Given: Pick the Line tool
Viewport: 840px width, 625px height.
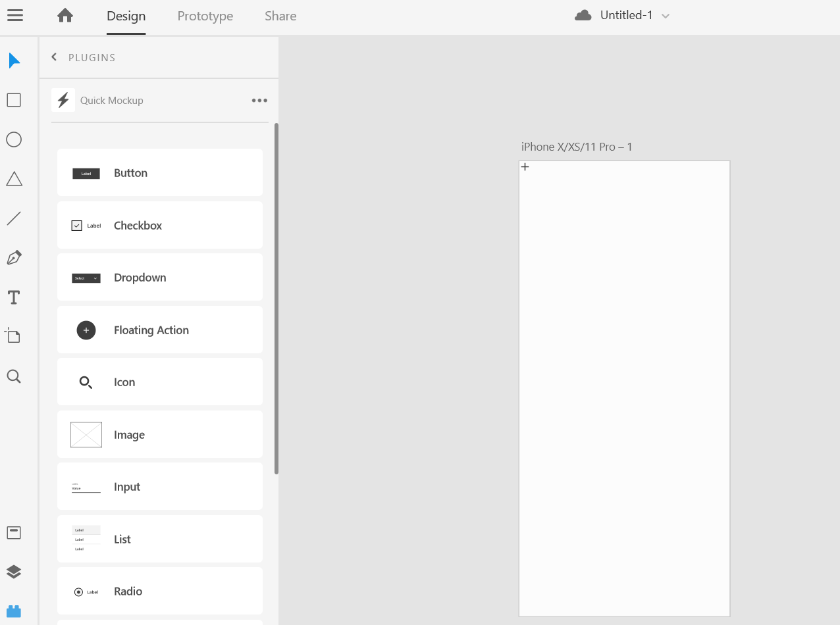Looking at the screenshot, I should click(14, 218).
